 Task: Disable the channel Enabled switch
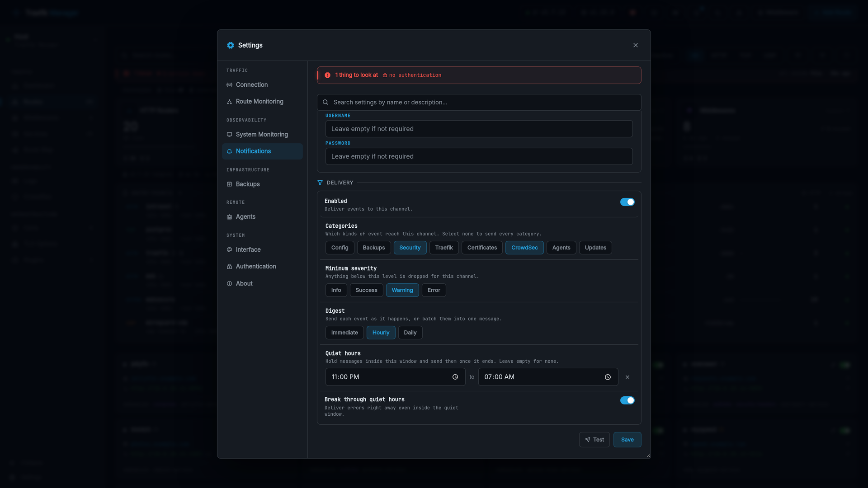coord(627,202)
